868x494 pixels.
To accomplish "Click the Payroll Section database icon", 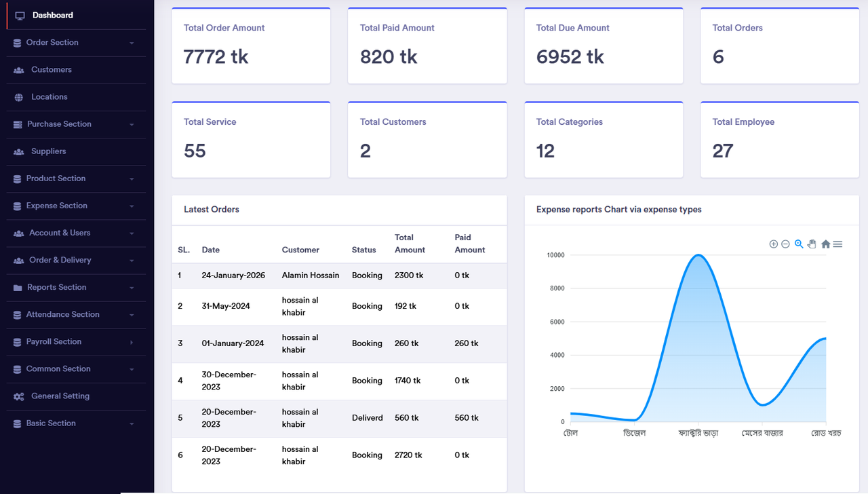I will [17, 342].
